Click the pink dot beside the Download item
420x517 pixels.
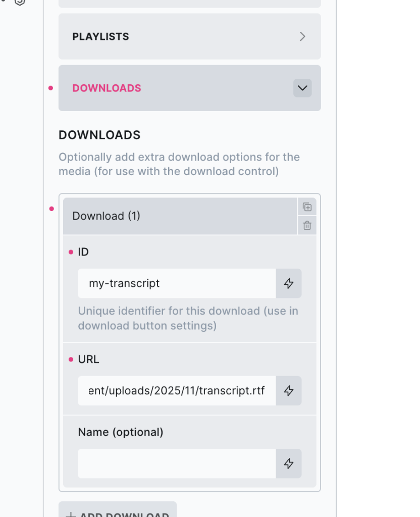tap(51, 208)
